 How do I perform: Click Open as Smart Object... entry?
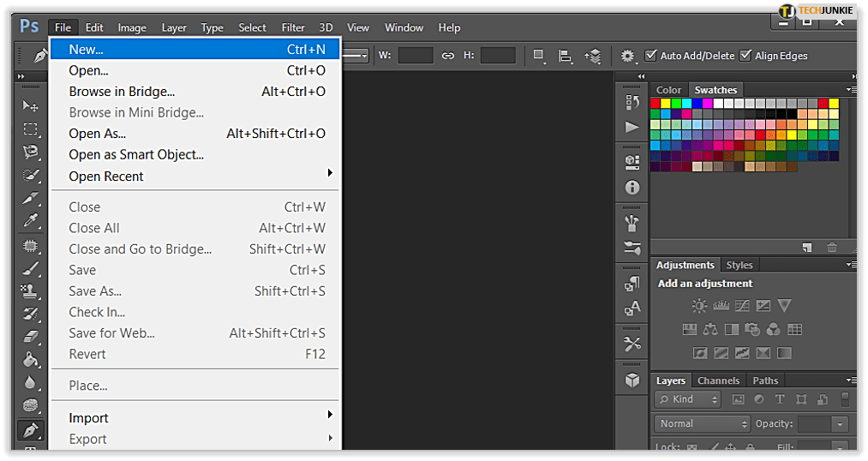tap(136, 155)
